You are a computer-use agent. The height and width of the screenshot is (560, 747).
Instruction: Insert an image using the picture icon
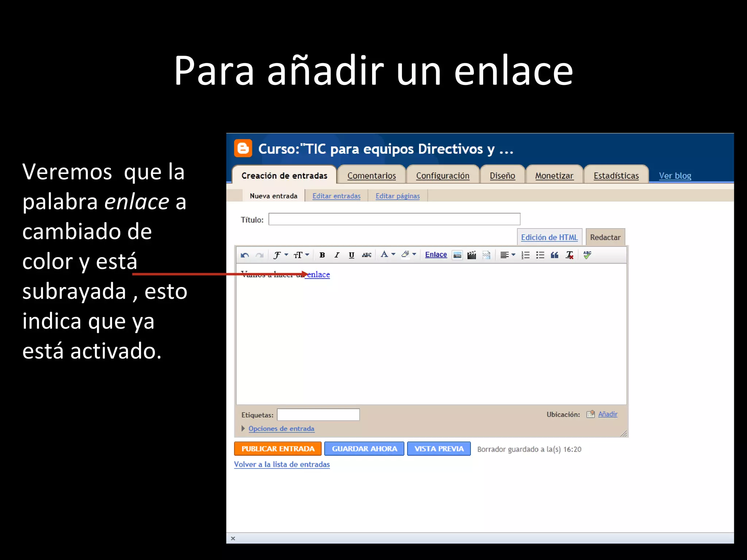[457, 255]
